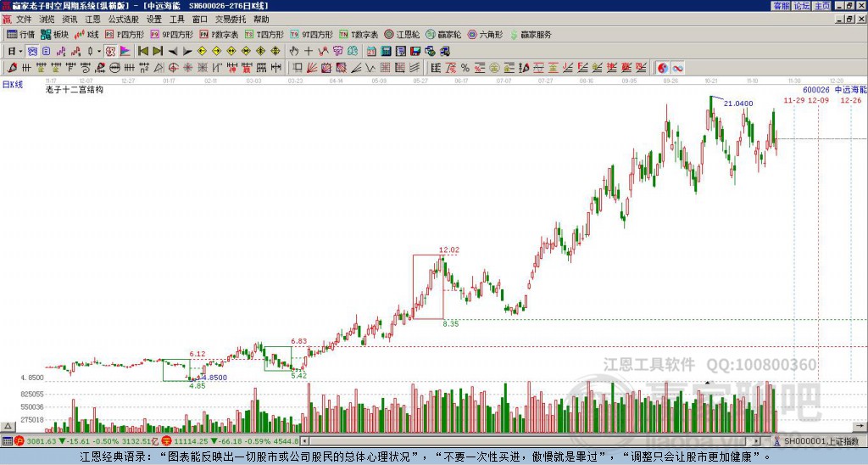Open the 江恩轮 Gann wheel
This screenshot has height=465, width=868.
coord(402,34)
